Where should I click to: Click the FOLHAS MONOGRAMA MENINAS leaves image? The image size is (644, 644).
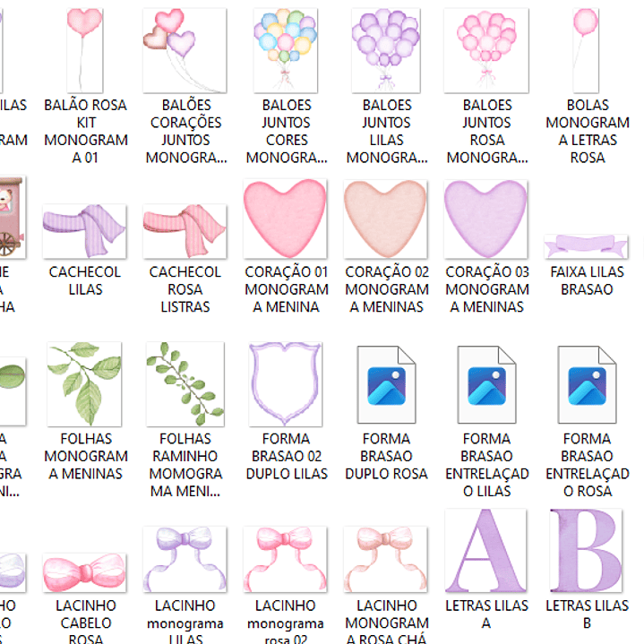(84, 384)
